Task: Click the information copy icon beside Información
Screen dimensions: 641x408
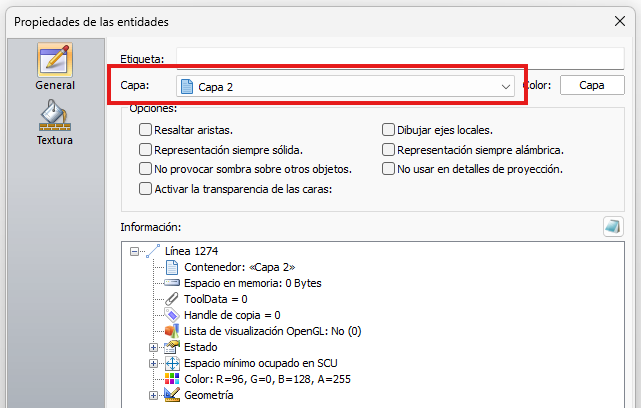Action: pyautogui.click(x=613, y=226)
